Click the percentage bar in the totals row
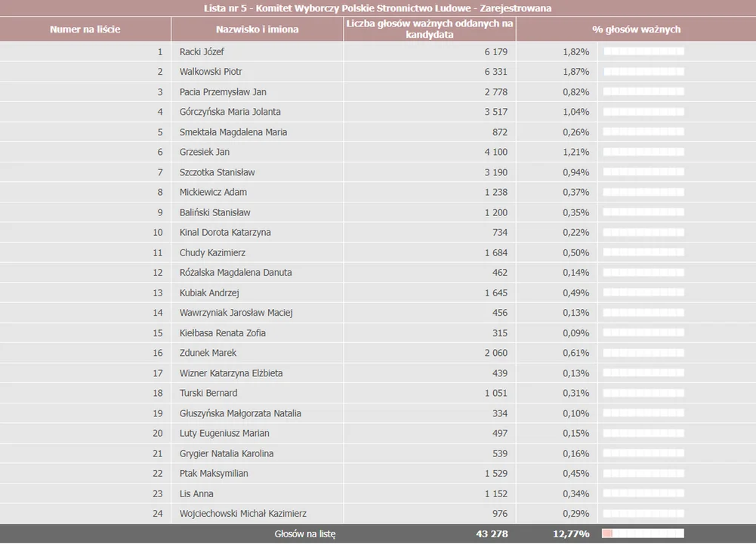The height and width of the screenshot is (544, 756). (x=643, y=533)
